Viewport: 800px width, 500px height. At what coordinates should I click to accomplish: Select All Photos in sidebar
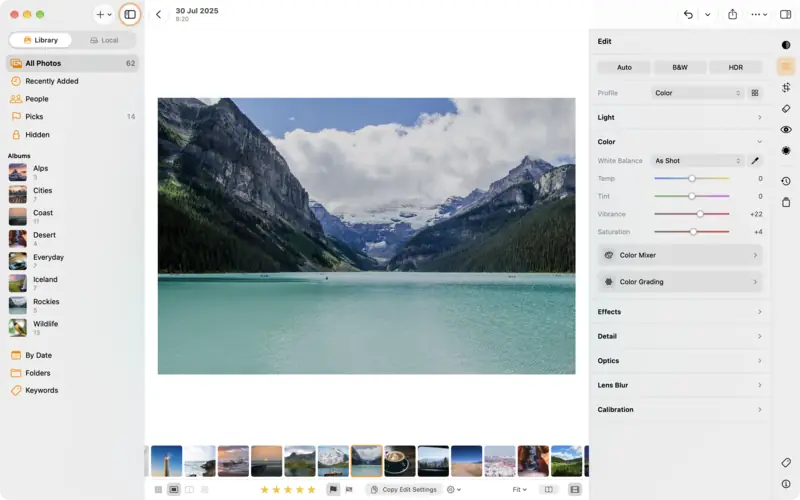pyautogui.click(x=72, y=63)
